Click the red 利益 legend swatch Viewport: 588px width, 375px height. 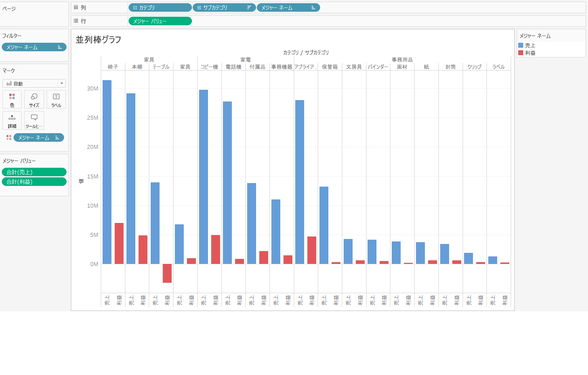pyautogui.click(x=521, y=53)
